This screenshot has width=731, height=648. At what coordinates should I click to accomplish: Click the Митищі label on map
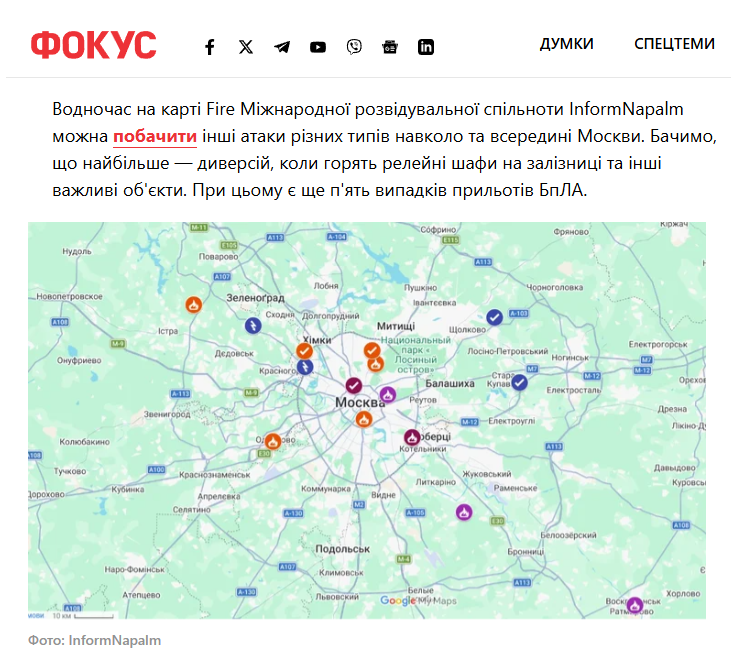396,326
